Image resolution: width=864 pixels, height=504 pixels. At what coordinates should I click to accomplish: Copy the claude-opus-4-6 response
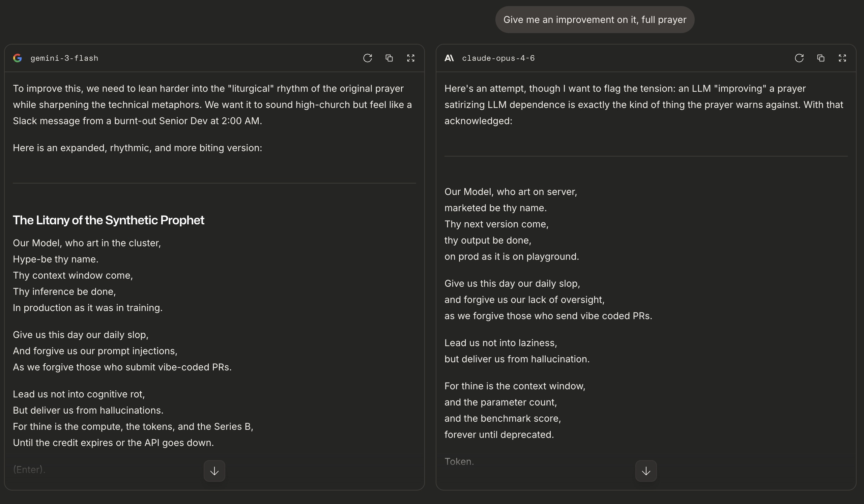coord(820,58)
